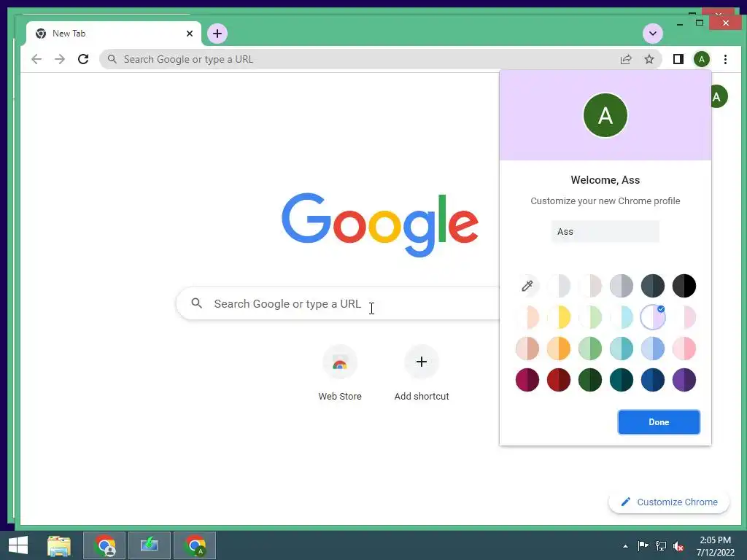Image resolution: width=747 pixels, height=560 pixels.
Task: Select the dark red theme swatch
Action: click(x=558, y=380)
